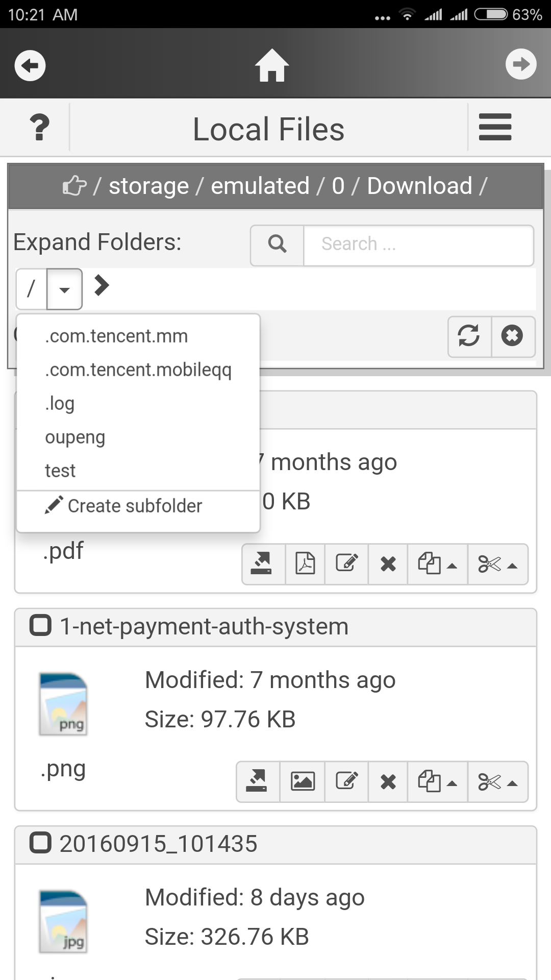The width and height of the screenshot is (551, 980).
Task: Go forward with the right arrow button
Action: (x=520, y=64)
